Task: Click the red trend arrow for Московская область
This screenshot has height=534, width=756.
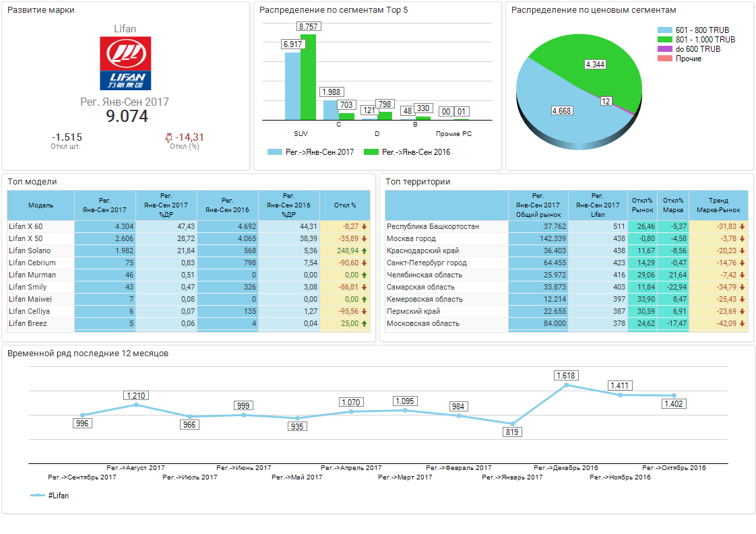Action: (x=743, y=323)
